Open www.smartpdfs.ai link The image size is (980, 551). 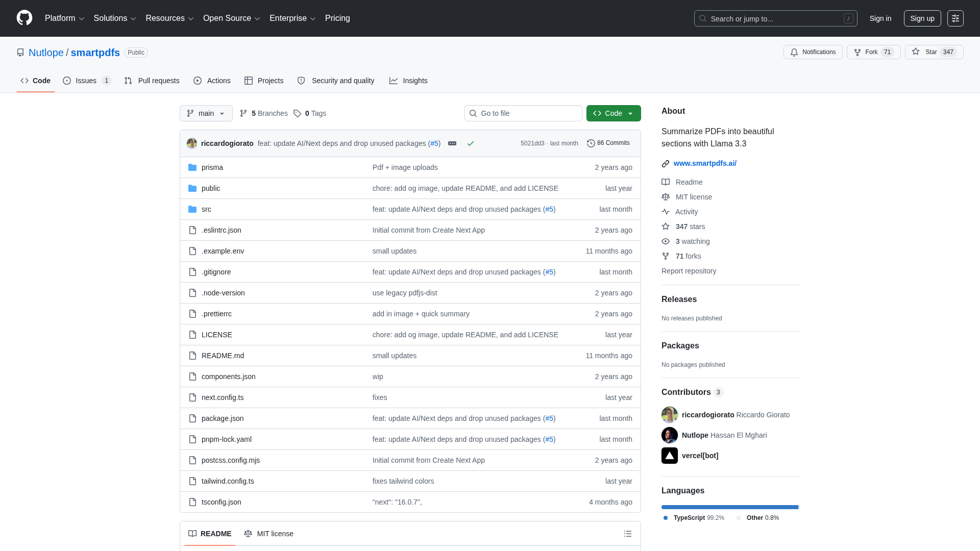(705, 163)
